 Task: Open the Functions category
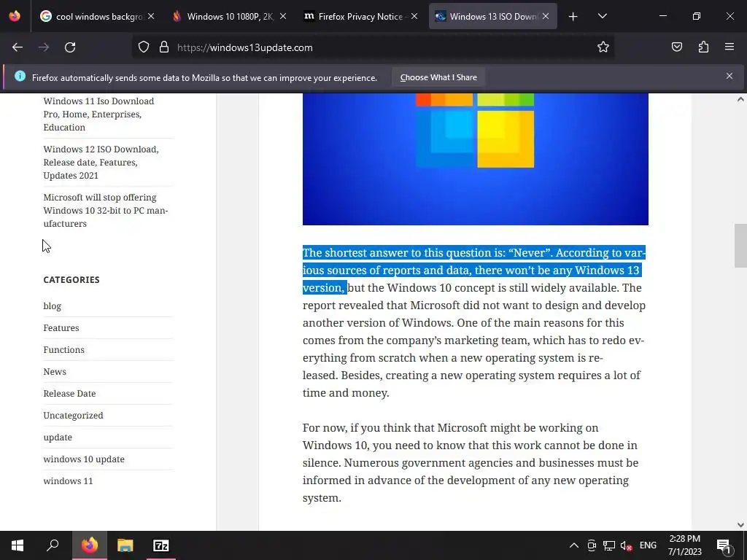64,349
